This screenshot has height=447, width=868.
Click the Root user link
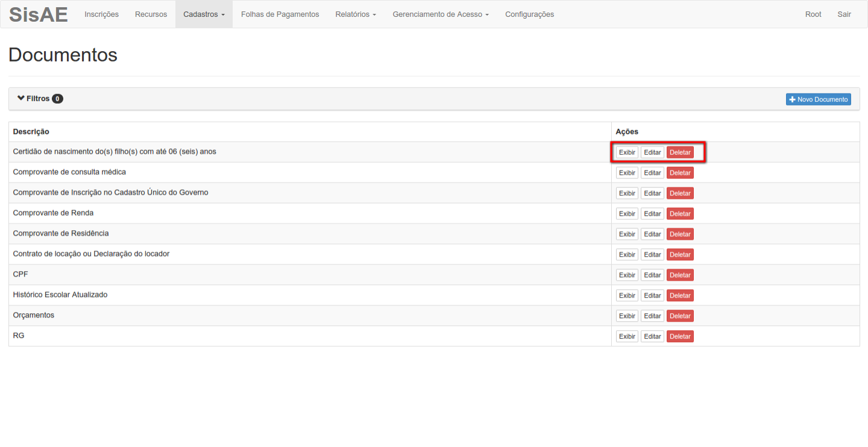tap(813, 14)
